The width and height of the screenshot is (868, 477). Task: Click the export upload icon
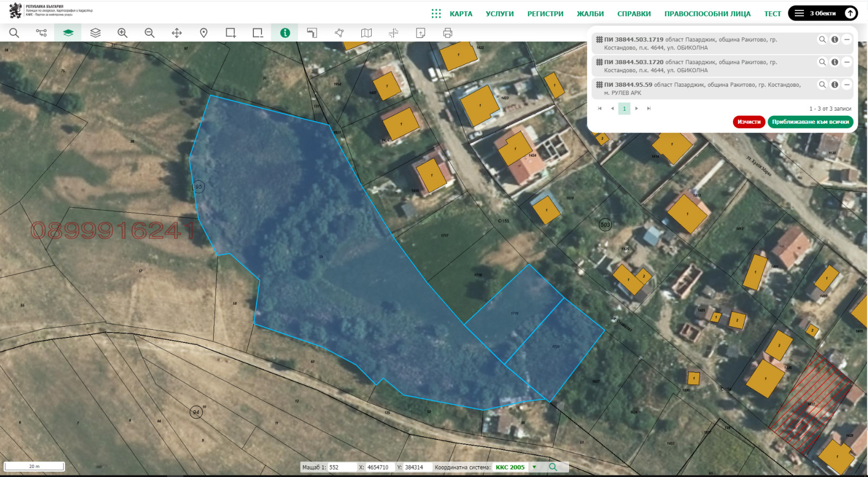point(420,33)
